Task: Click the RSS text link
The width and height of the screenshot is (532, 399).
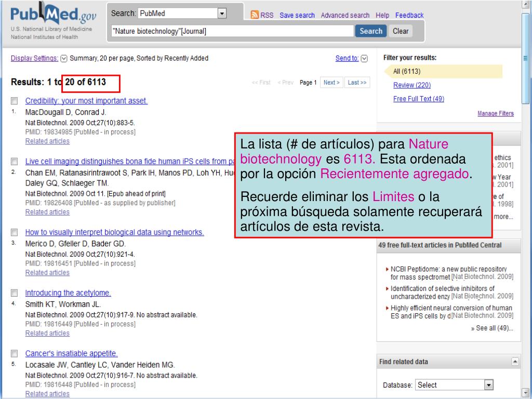Action: tap(267, 15)
